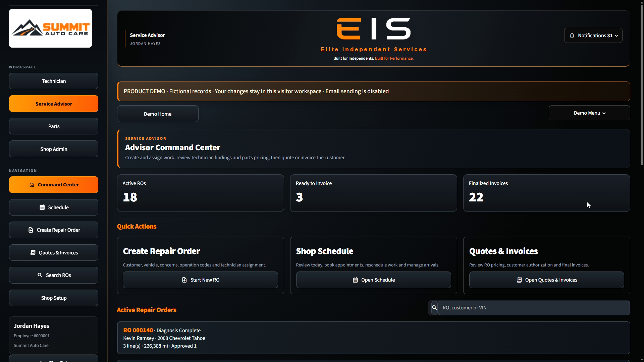Click the Jordan Hayes employee name in sidebar
The image size is (644, 362).
[x=31, y=326]
